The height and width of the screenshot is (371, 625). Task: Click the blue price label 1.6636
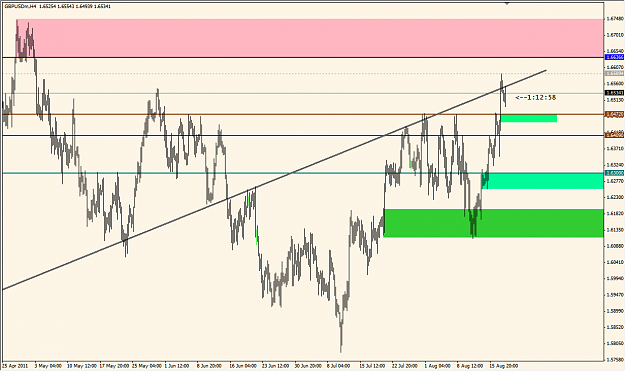[614, 57]
